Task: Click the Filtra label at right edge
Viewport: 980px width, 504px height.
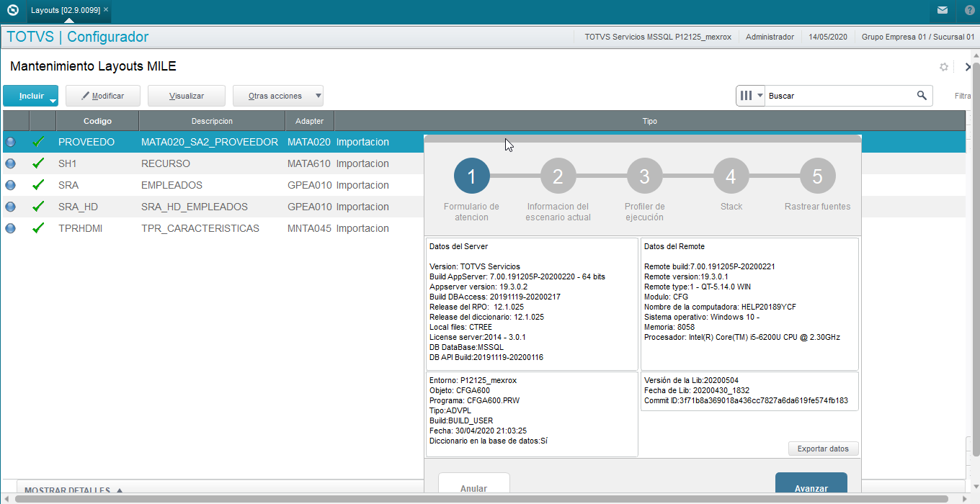Action: 963,96
